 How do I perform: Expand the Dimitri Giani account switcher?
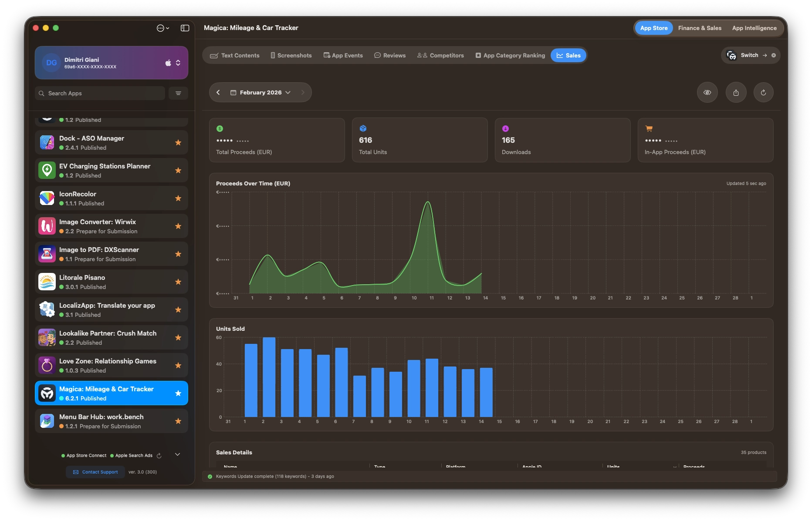point(178,63)
